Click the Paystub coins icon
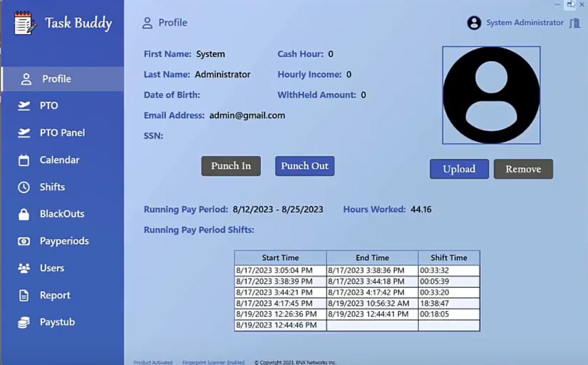588x365 pixels. pos(24,322)
